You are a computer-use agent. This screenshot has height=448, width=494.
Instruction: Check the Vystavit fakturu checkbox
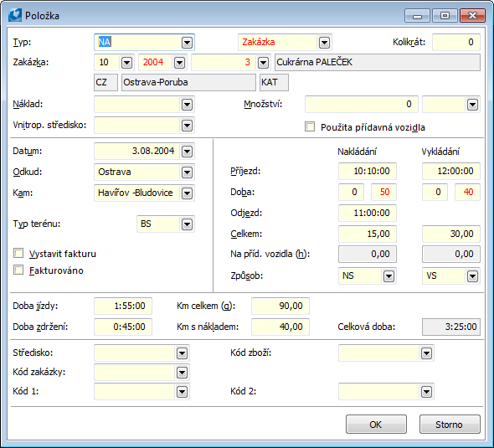pyautogui.click(x=18, y=253)
